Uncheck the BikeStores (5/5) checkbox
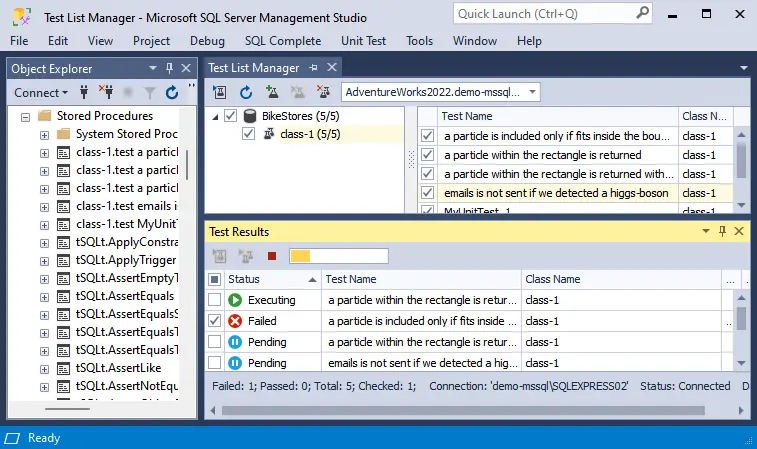The height and width of the screenshot is (449, 757). tap(231, 116)
